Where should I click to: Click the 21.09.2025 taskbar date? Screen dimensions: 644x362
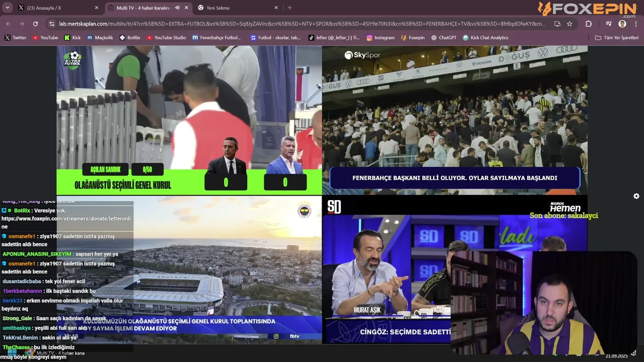(x=616, y=356)
